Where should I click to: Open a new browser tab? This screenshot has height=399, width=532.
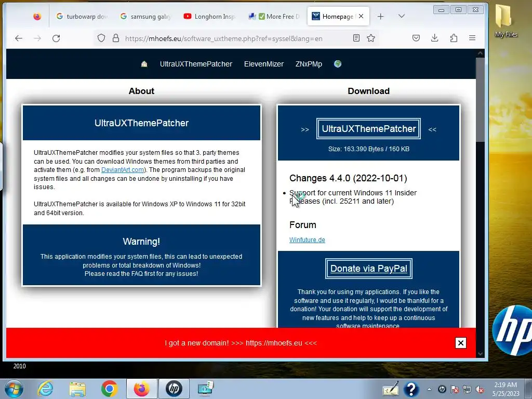point(380,16)
